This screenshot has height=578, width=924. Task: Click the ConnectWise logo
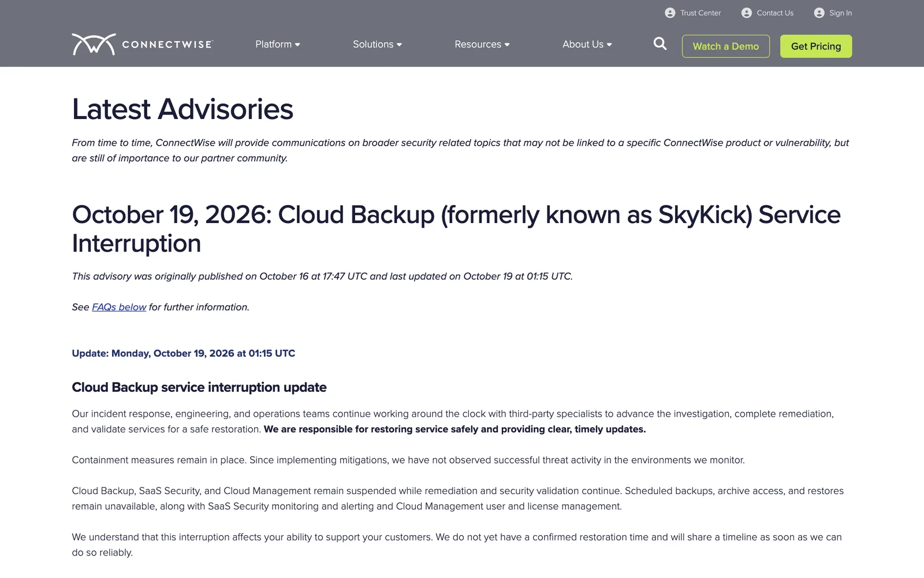tap(142, 45)
